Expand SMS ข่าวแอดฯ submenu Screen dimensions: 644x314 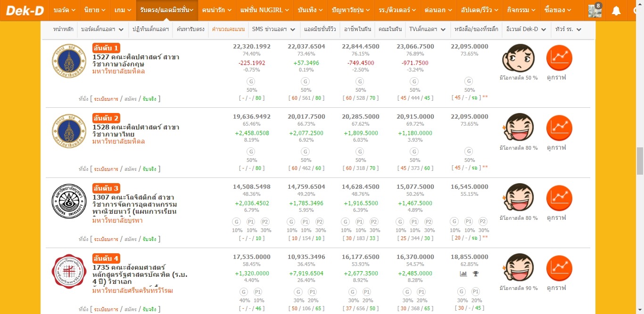click(x=273, y=29)
